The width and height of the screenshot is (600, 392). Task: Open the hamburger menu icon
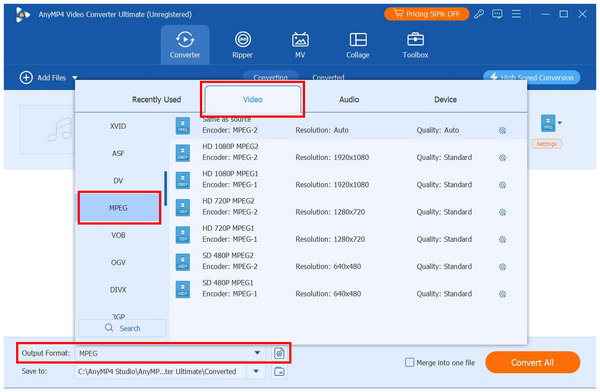[516, 14]
